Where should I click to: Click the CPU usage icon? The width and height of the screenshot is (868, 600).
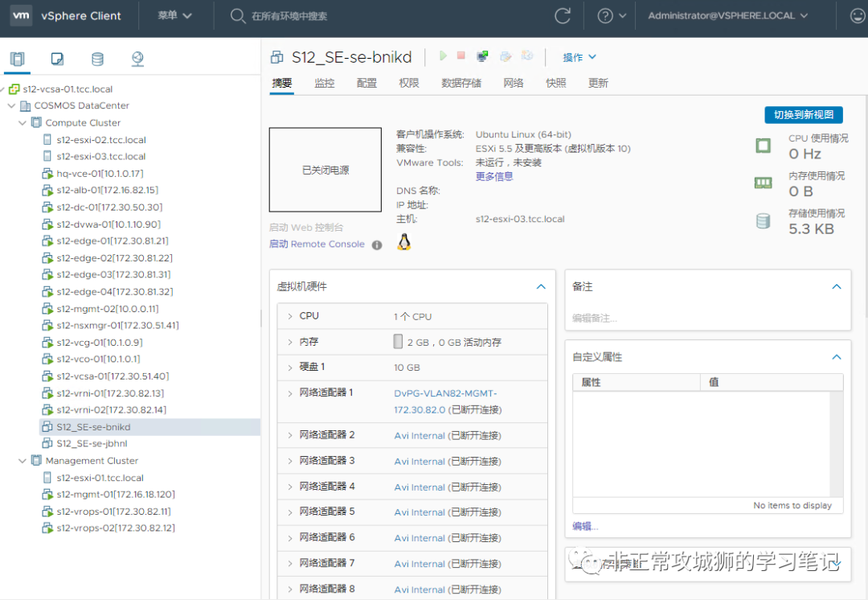point(764,146)
